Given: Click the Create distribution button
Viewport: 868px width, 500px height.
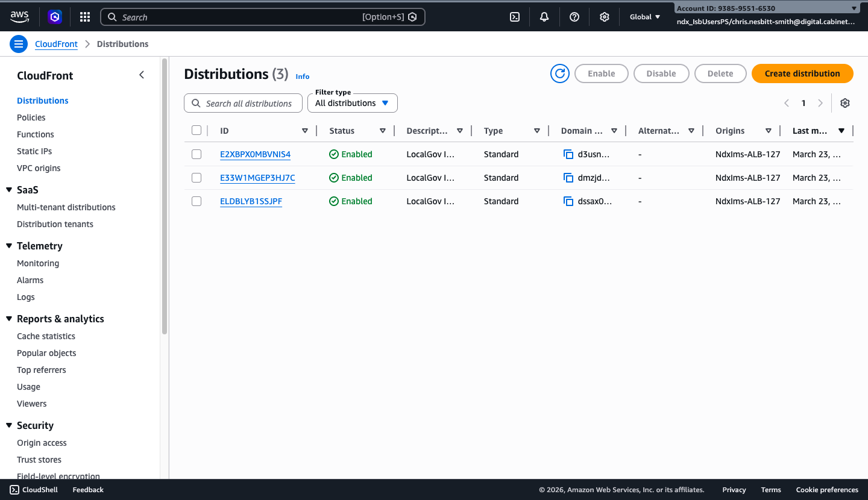Looking at the screenshot, I should pos(802,73).
